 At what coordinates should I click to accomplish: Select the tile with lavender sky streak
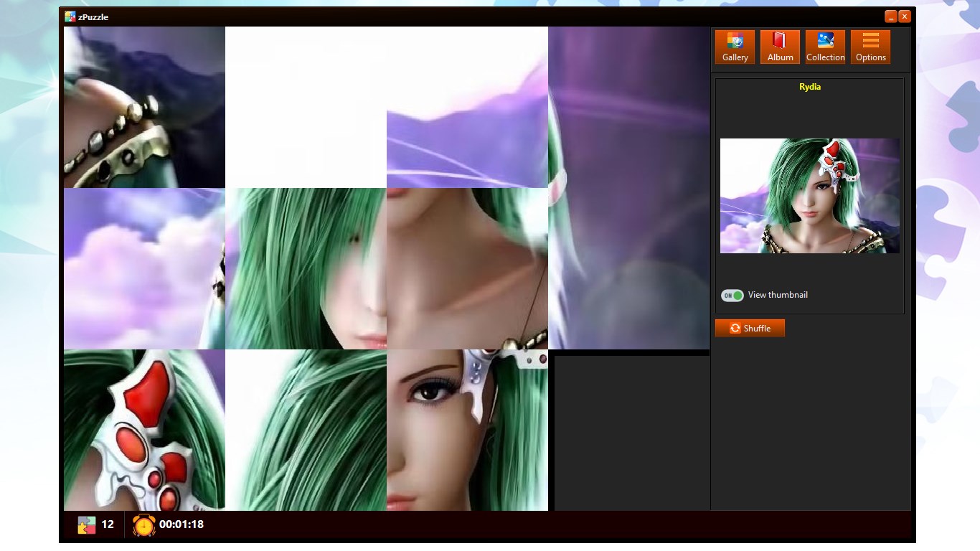click(467, 108)
